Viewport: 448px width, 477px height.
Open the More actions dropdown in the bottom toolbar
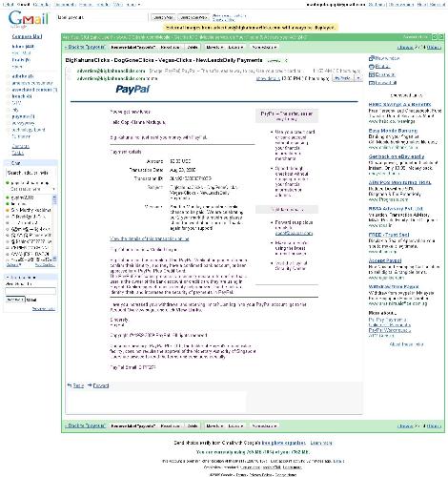click(264, 425)
